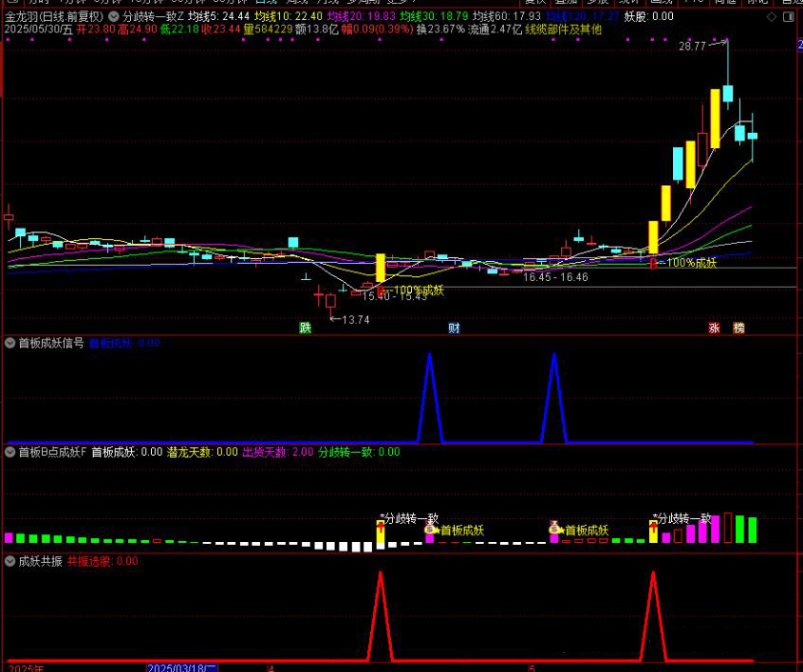The height and width of the screenshot is (672, 803).
Task: Click the 28.77 high price label
Action: (x=692, y=46)
